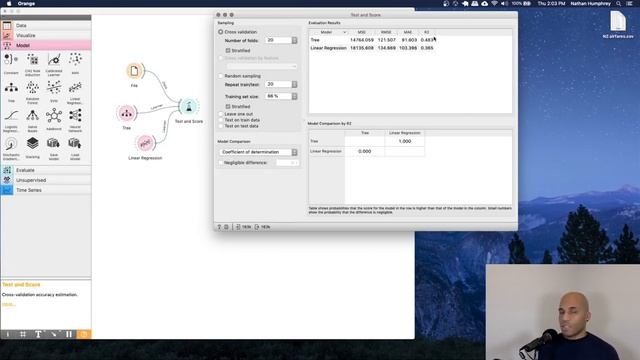Viewport: 640px width, 360px height.
Task: Add the Load Model widget
Action: [x=75, y=147]
